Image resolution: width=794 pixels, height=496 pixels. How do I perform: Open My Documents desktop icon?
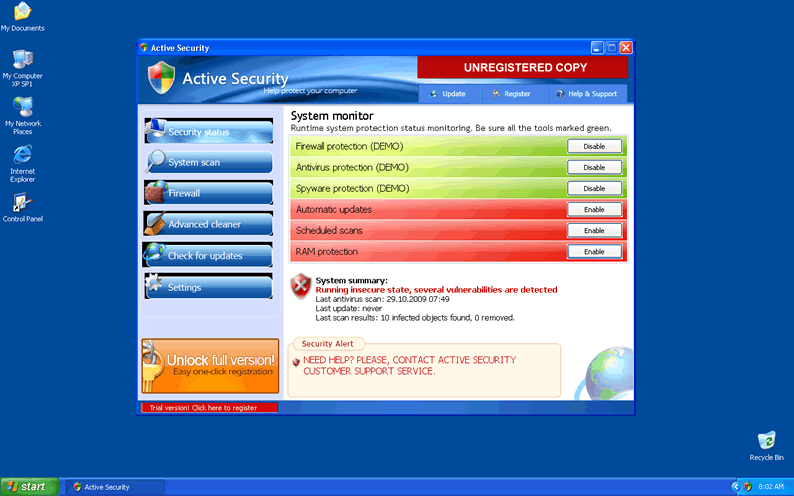[x=22, y=13]
